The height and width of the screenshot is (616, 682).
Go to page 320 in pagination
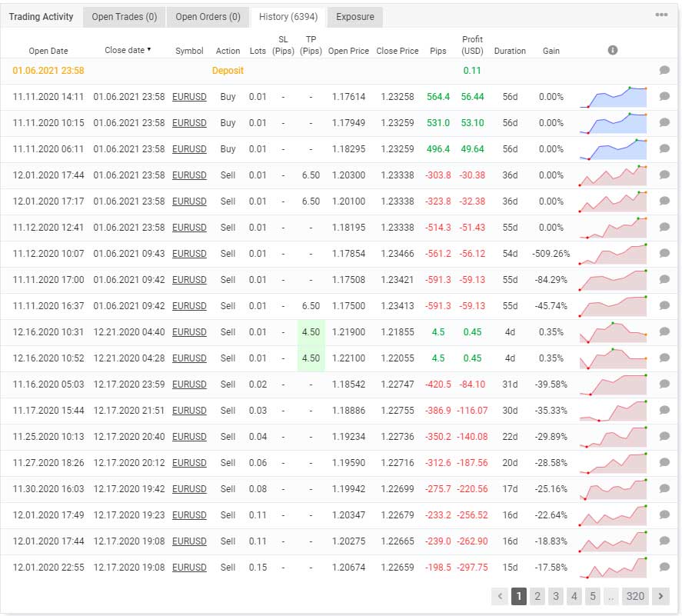pyautogui.click(x=635, y=596)
